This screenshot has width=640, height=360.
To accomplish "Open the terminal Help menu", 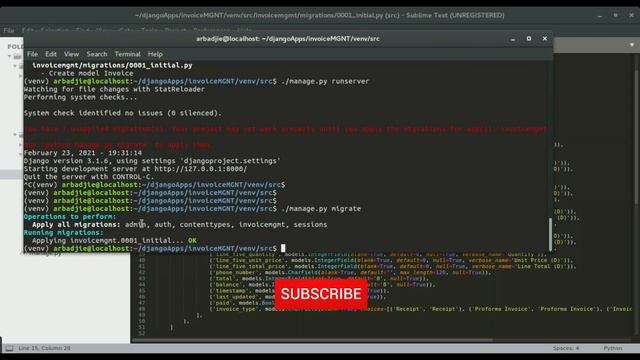I will 155,54.
